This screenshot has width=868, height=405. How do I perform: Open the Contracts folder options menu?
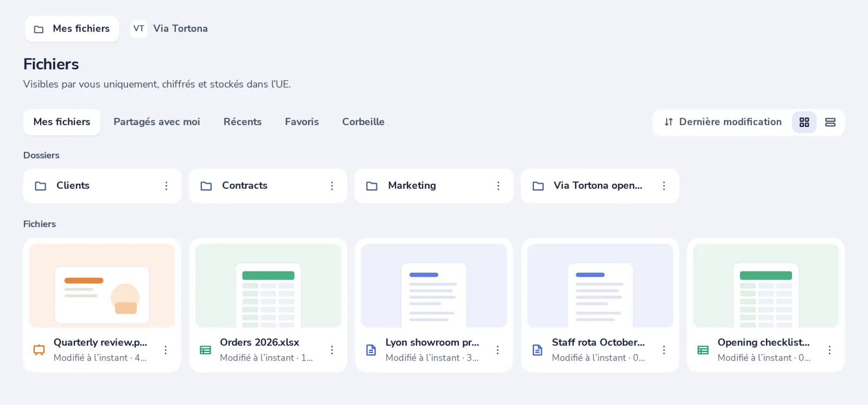click(332, 186)
